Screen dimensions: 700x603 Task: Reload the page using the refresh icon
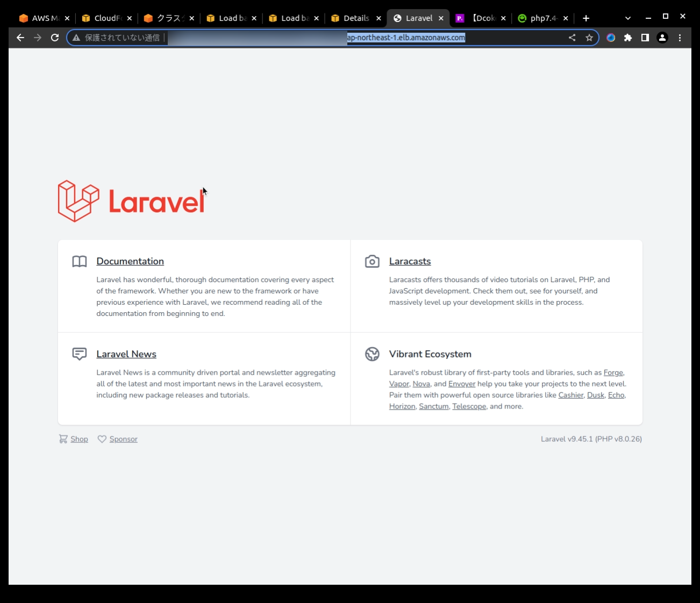pos(55,38)
